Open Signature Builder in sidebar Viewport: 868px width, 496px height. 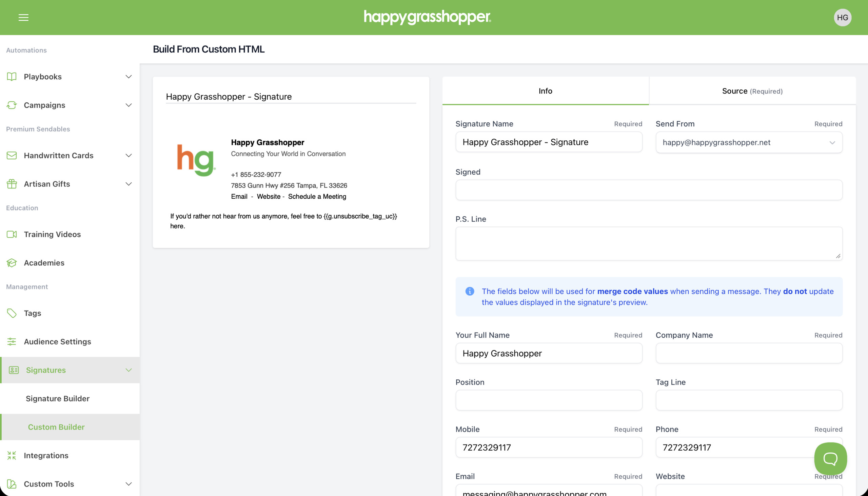tap(58, 399)
